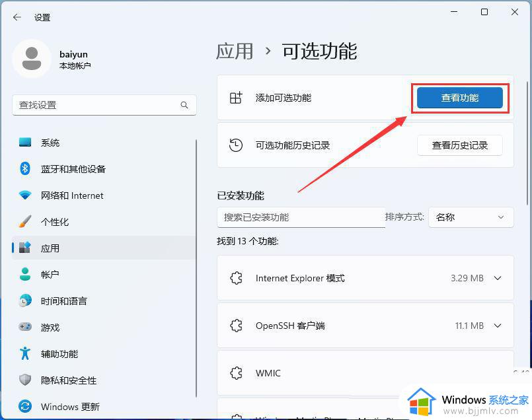The width and height of the screenshot is (532, 420).
Task: Open Windows 更新 page
Action: (x=104, y=406)
